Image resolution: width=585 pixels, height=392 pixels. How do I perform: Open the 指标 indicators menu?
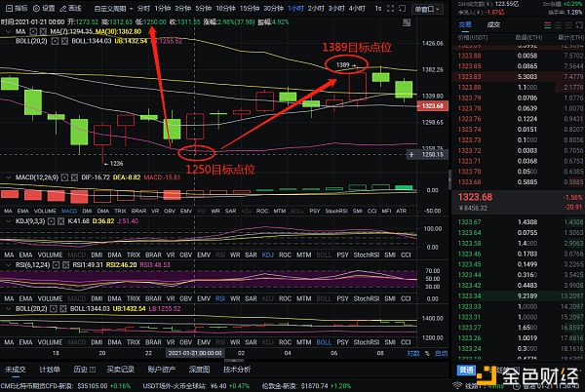(x=17, y=8)
